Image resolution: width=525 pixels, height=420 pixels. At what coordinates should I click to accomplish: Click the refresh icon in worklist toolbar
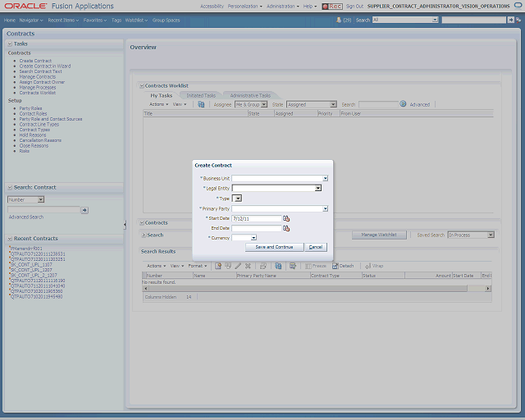[x=201, y=104]
